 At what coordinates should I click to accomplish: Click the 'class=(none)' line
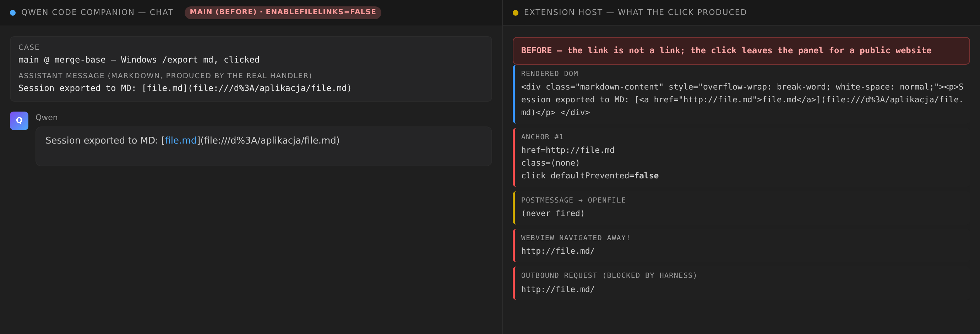tap(550, 163)
